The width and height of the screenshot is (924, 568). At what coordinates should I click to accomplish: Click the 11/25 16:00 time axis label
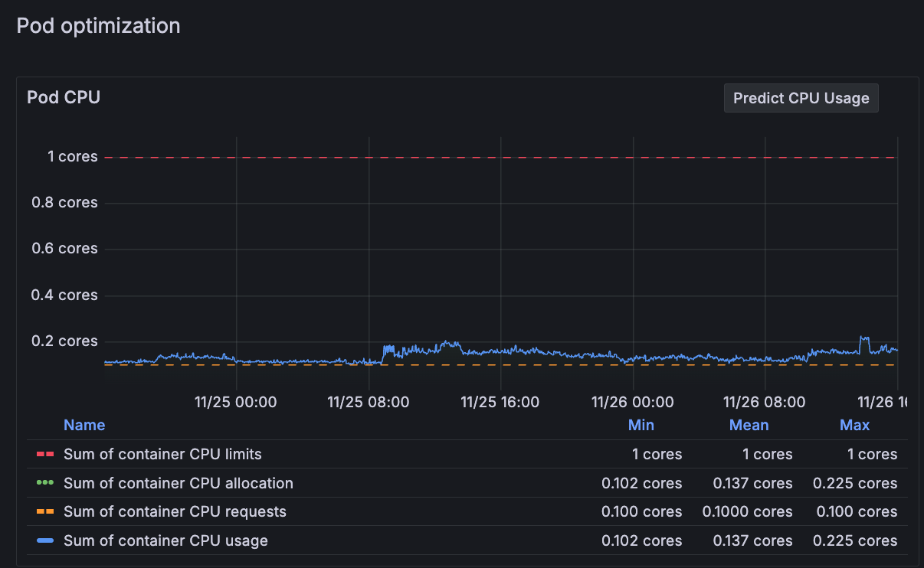pyautogui.click(x=500, y=402)
